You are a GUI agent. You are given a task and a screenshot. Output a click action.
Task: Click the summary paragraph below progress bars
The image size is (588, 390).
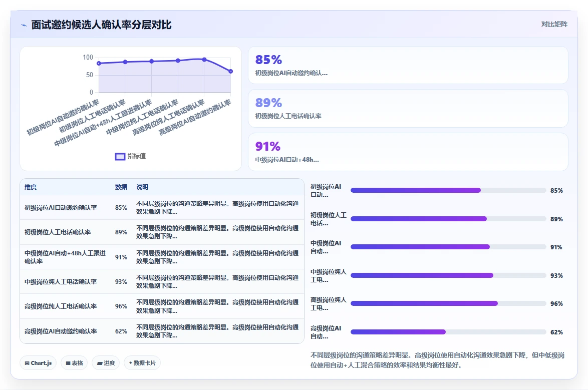437,360
